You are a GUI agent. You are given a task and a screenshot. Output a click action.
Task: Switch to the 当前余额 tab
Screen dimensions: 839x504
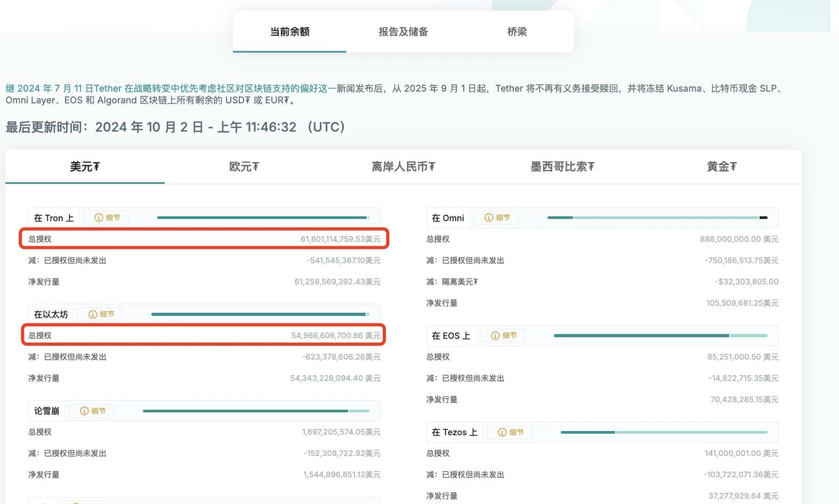click(289, 32)
